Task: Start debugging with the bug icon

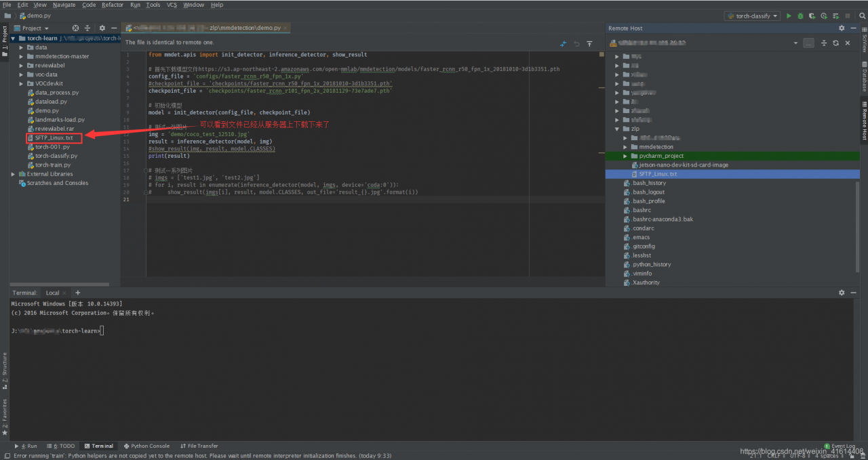Action: (800, 16)
